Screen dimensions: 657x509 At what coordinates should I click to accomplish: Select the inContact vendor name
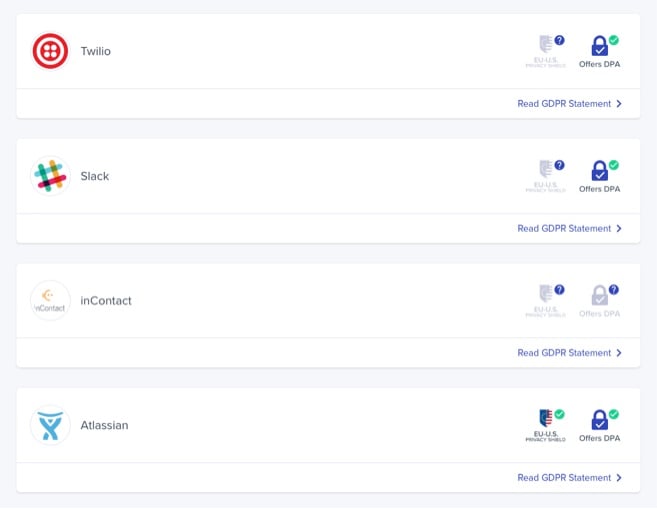106,300
